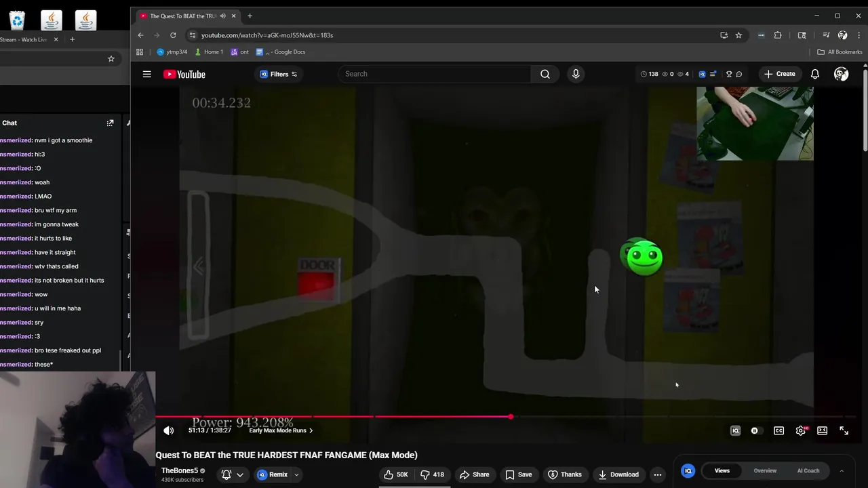Save video to playlist
This screenshot has width=868, height=488.
pos(518,474)
